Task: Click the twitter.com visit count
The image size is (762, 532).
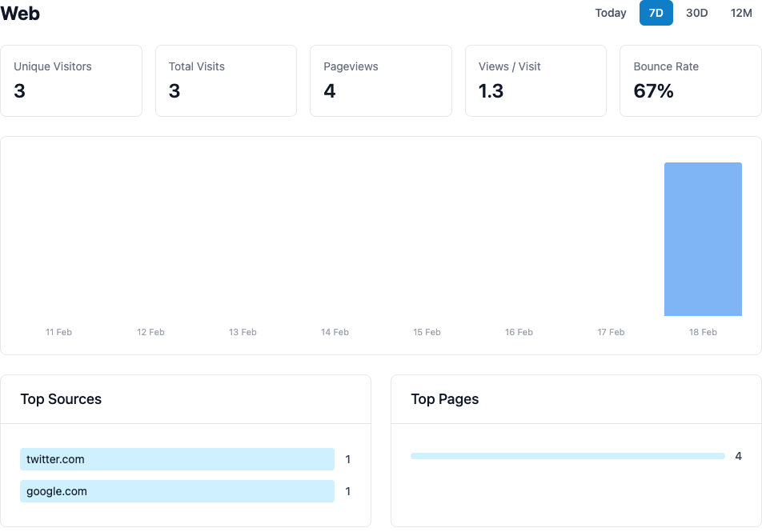Action: coord(347,458)
